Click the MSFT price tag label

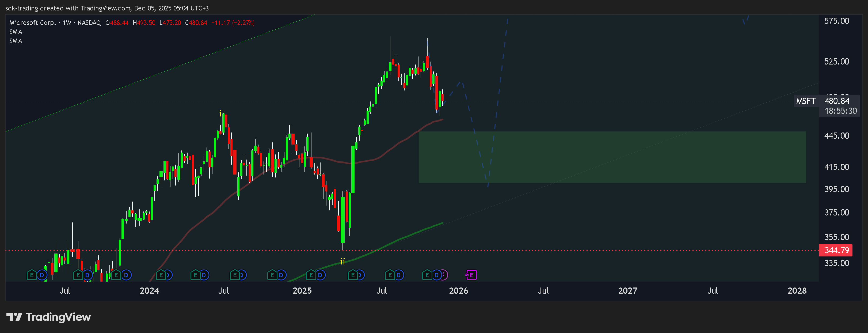(x=806, y=101)
